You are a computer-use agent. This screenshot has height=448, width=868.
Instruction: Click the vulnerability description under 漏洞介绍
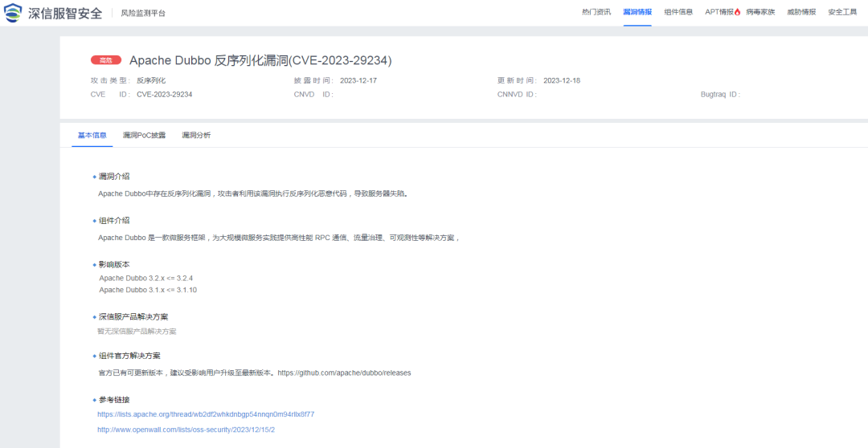(x=253, y=193)
